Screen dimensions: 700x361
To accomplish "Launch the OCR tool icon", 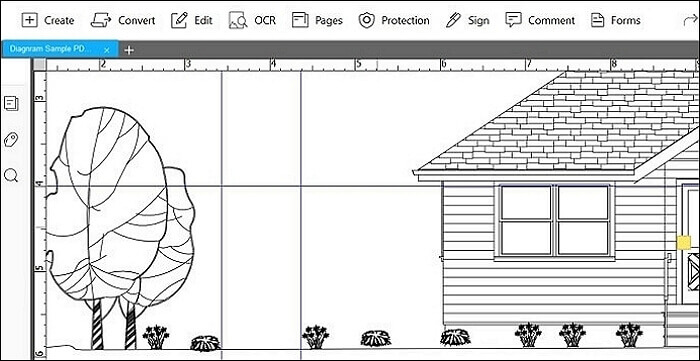I will pyautogui.click(x=238, y=20).
